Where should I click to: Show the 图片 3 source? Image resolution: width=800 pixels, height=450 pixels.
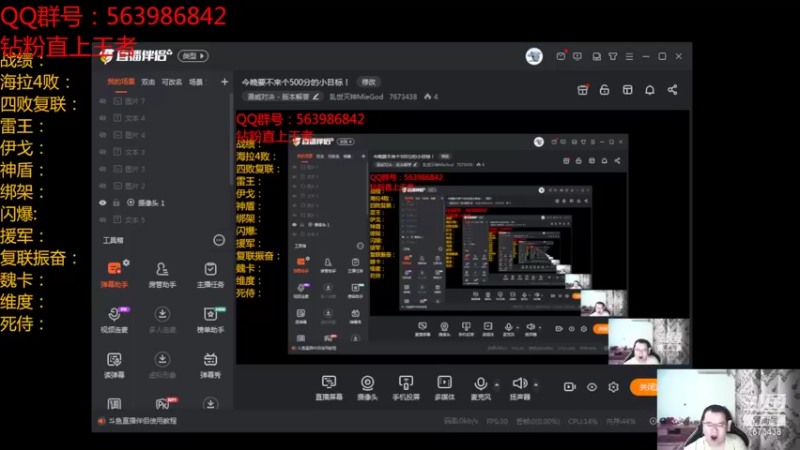(103, 169)
